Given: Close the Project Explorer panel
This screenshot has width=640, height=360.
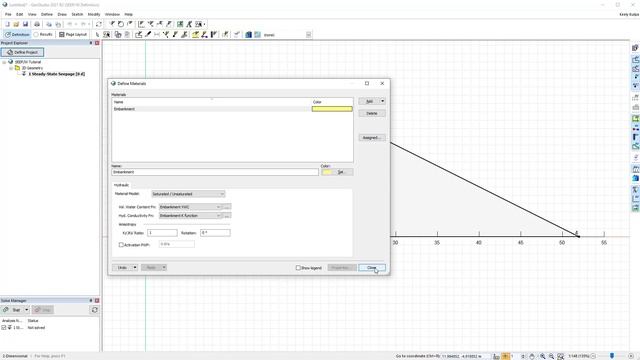Looking at the screenshot, I should [x=97, y=43].
